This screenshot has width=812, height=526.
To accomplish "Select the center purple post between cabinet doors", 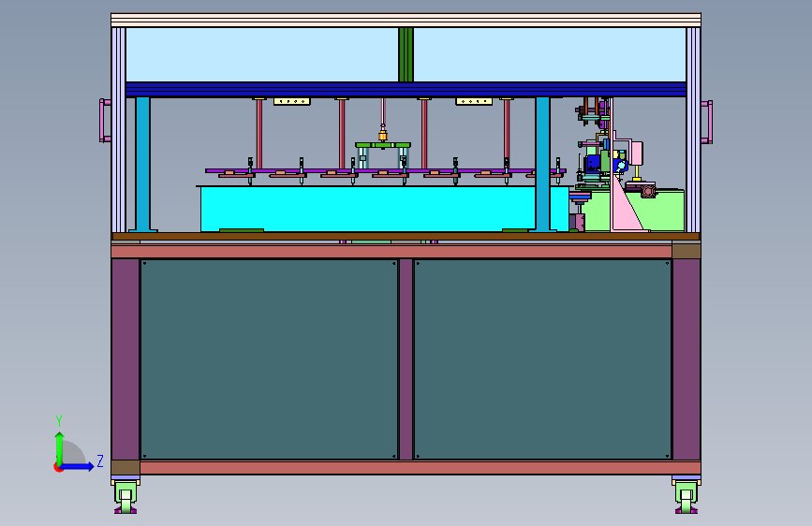I will tap(406, 359).
